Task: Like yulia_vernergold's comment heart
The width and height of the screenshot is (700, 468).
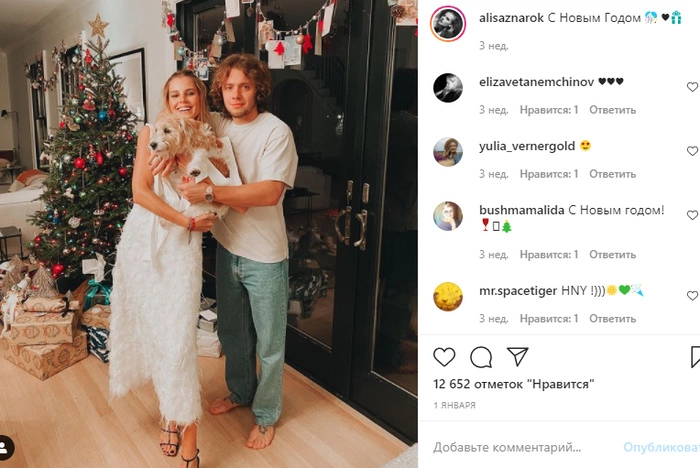Action: (x=692, y=151)
